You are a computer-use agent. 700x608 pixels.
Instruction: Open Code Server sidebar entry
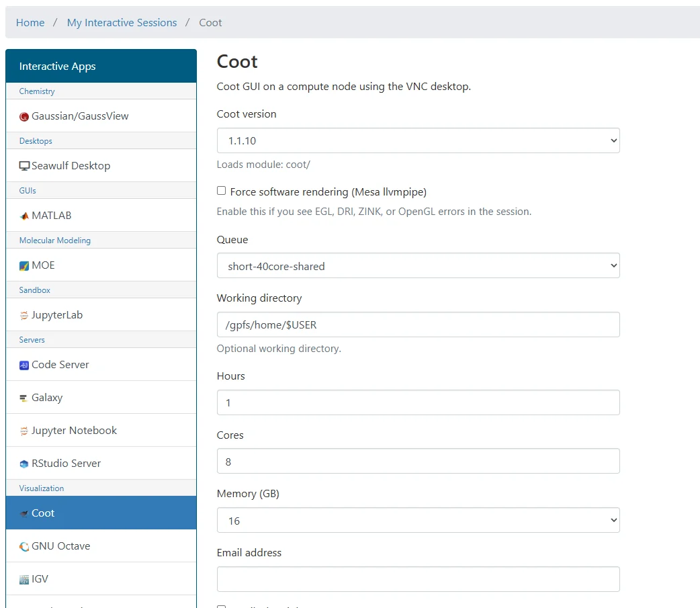click(101, 364)
